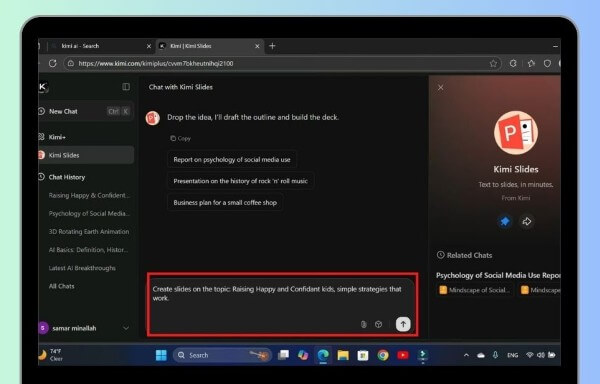The image size is (600, 384).
Task: Close the Kimi Slides info panel
Action: coord(440,88)
